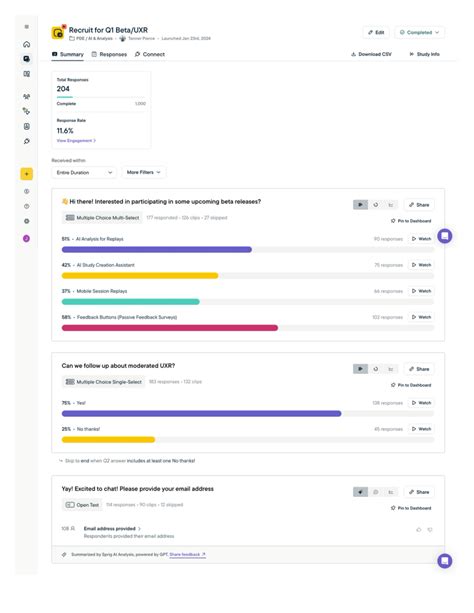Screen dimensions: 474x613
Task: Open the Home icon in the sidebar
Action: pyautogui.click(x=27, y=44)
